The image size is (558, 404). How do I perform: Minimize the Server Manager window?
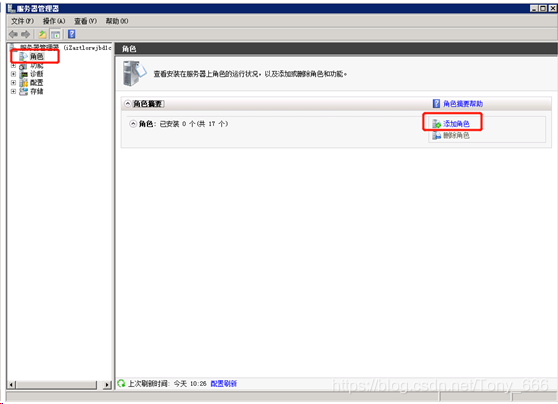tap(534, 8)
